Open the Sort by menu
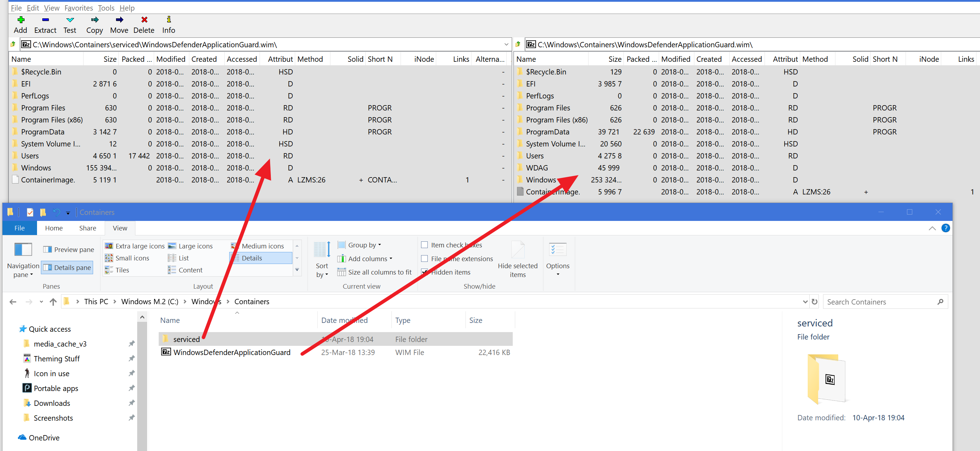Screen dimensions: 980x451 point(322,260)
